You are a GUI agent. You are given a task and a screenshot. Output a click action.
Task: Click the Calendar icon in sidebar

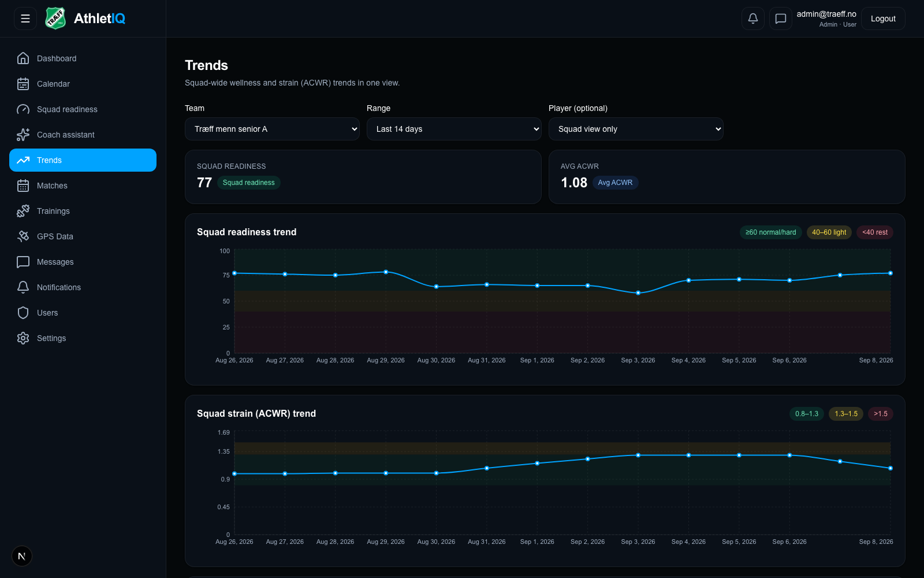[x=23, y=84]
